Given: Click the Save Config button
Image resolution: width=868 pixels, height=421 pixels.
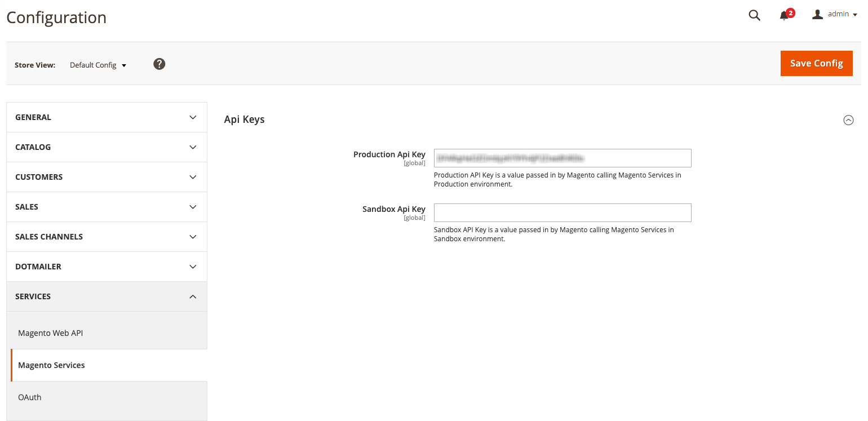Looking at the screenshot, I should pos(816,63).
